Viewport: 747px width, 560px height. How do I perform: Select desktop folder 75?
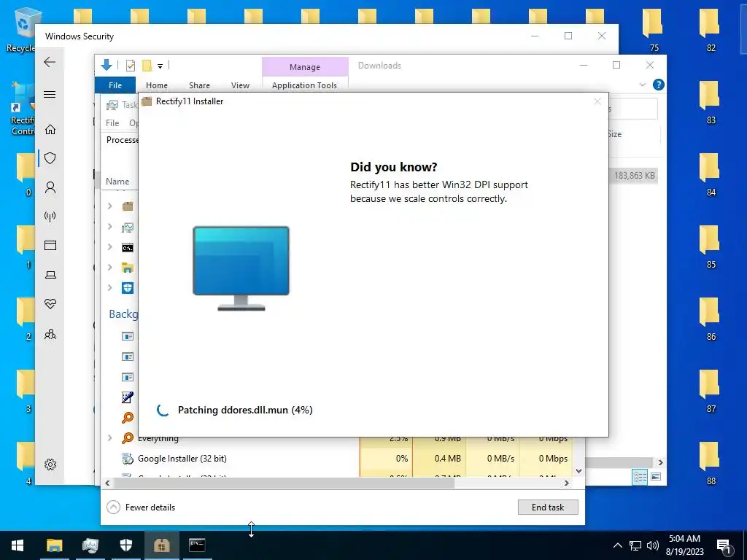point(654,30)
